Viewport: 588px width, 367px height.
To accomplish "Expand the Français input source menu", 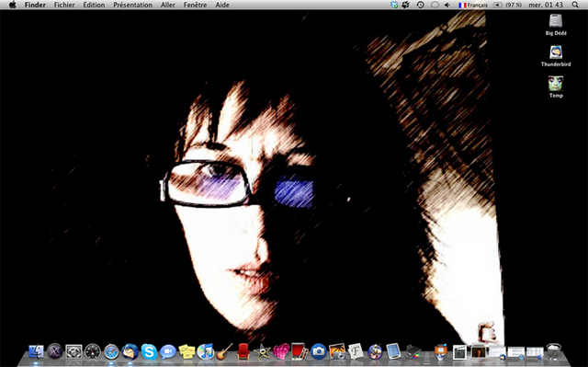I will click(473, 5).
